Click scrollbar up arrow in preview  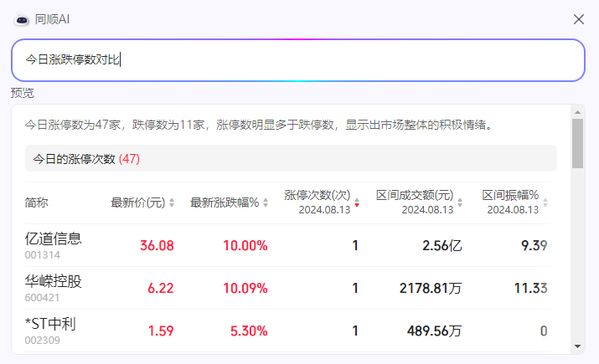(577, 112)
